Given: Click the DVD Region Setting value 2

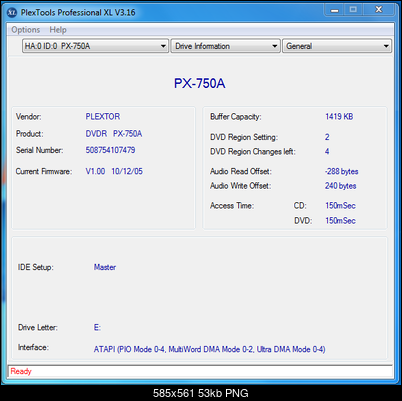Looking at the screenshot, I should 327,137.
